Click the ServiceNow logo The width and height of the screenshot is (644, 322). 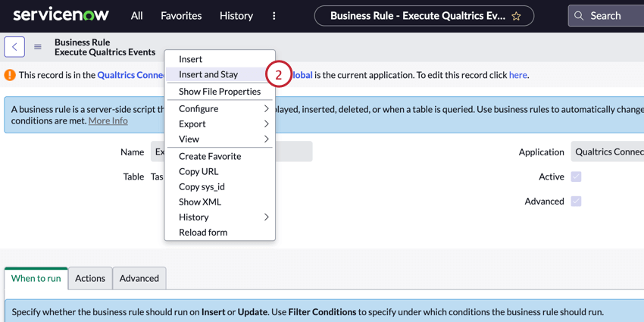(61, 15)
